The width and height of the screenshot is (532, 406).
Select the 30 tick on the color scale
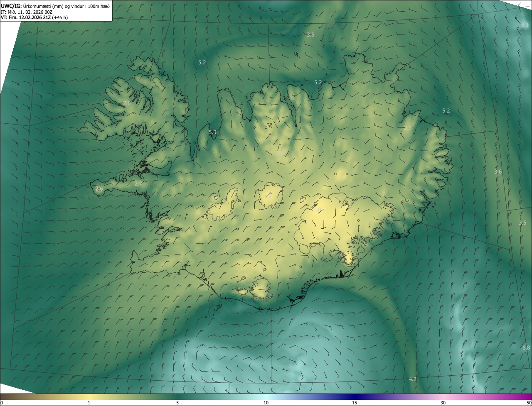pos(443,403)
